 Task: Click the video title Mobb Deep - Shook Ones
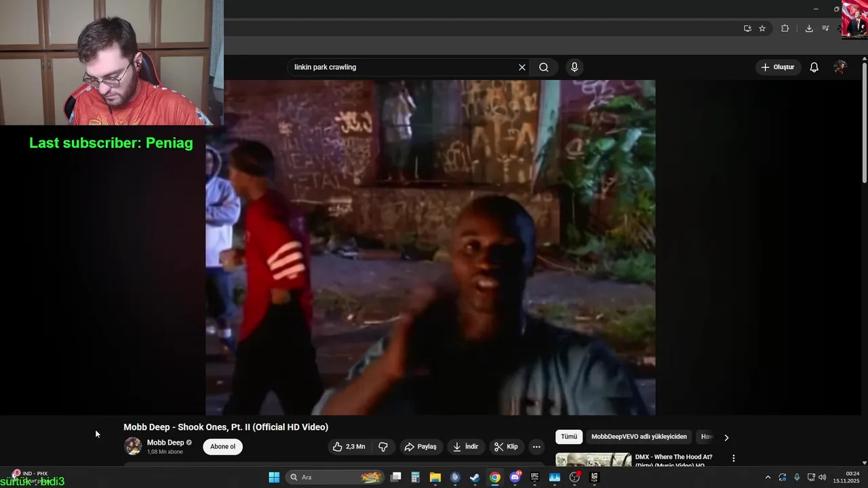[x=226, y=427]
